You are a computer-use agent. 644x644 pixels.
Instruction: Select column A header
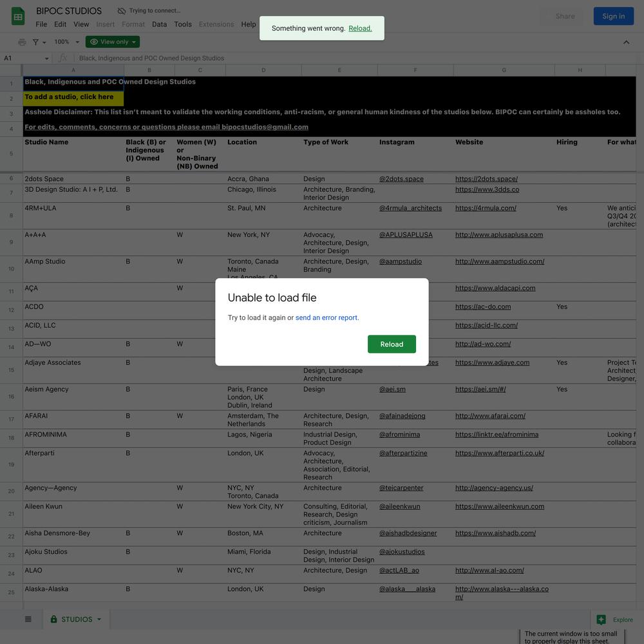tap(73, 70)
